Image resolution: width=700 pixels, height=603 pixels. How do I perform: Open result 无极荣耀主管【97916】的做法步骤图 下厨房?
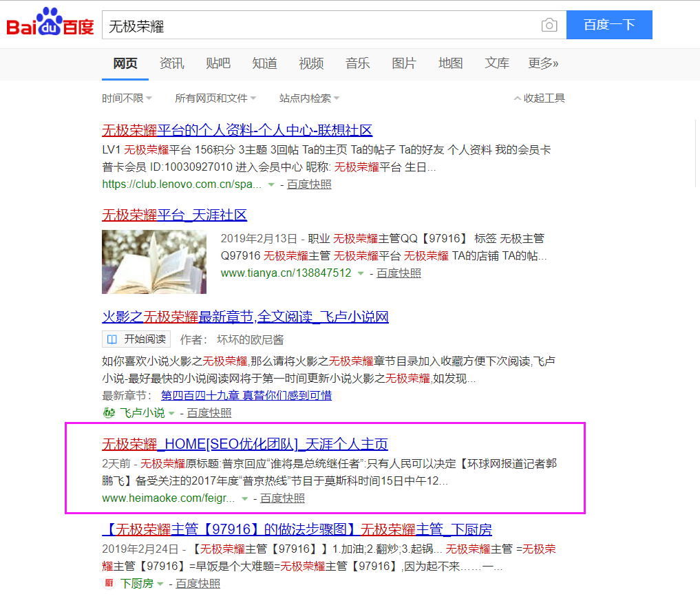(x=297, y=529)
